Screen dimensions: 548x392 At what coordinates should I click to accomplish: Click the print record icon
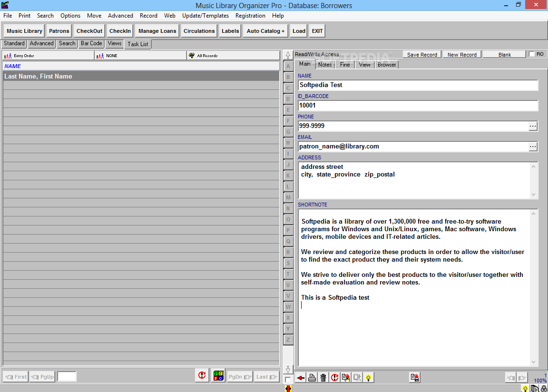[312, 378]
